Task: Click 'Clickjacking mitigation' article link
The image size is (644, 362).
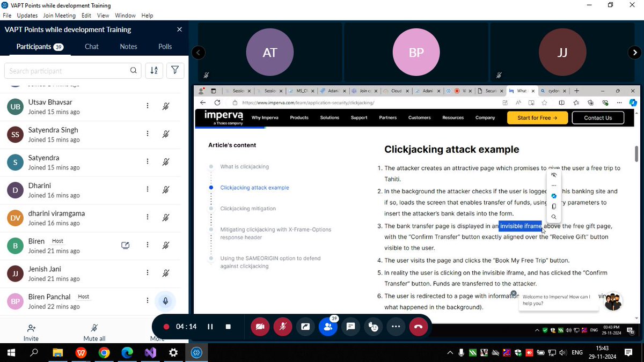Action: (x=248, y=209)
